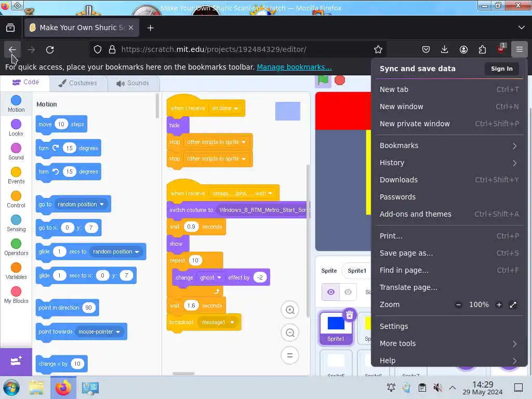Image resolution: width=532 pixels, height=399 pixels.
Task: Decrease zoom with minus button
Action: [458, 304]
